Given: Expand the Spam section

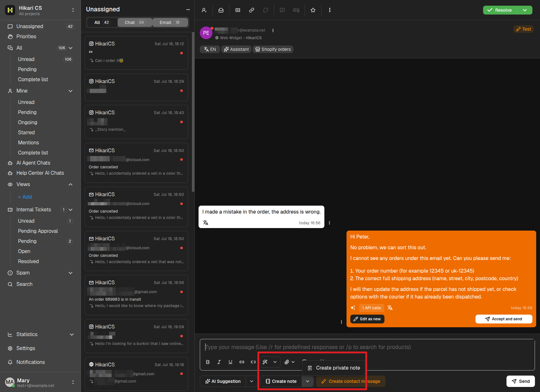Looking at the screenshot, I should click(71, 273).
